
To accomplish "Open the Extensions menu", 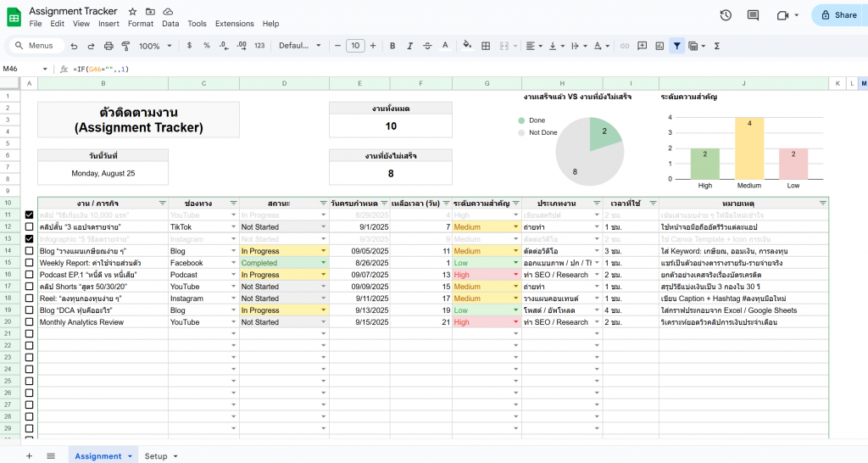I will (x=235, y=24).
